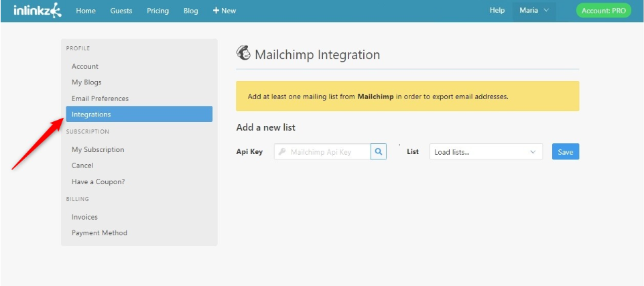This screenshot has width=644, height=286.
Task: Select Integrations in the sidebar
Action: point(139,114)
